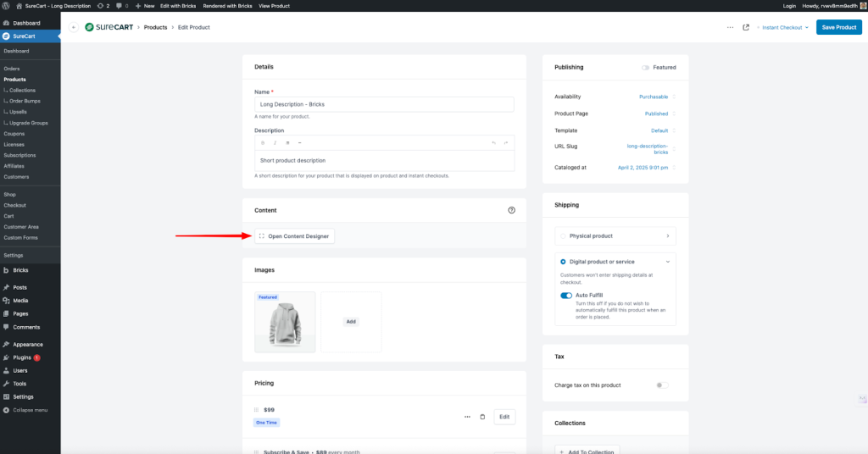Open the three-dot menu in header
Viewport: 868px width, 454px height.
point(730,27)
